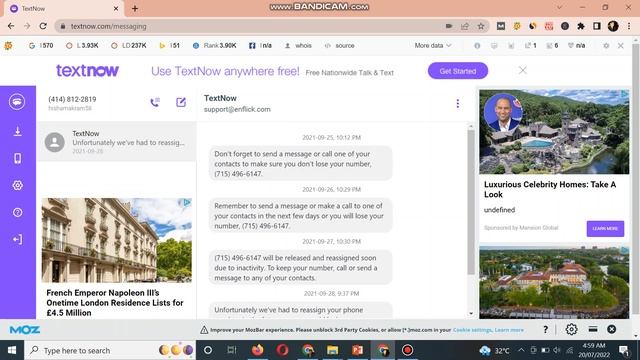Screen dimensions: 640x360
Task: Open Cookie settings link in MozBar
Action: pos(472,330)
